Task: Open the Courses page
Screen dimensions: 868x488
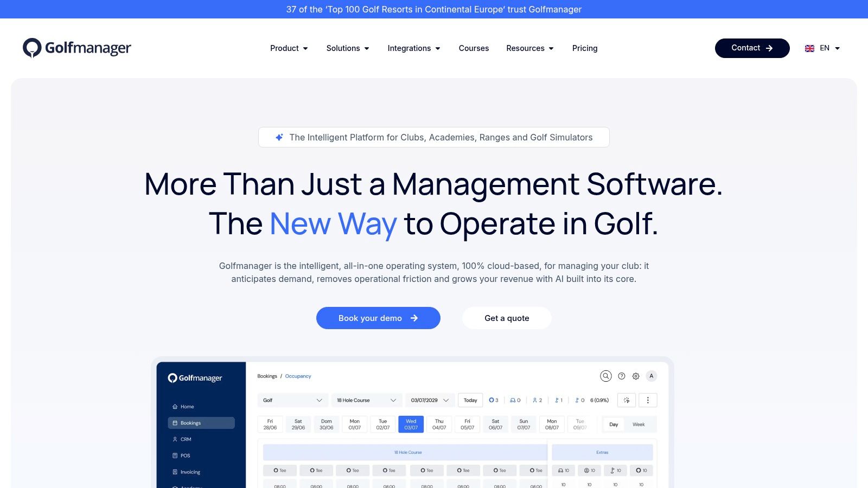Action: click(x=474, y=48)
